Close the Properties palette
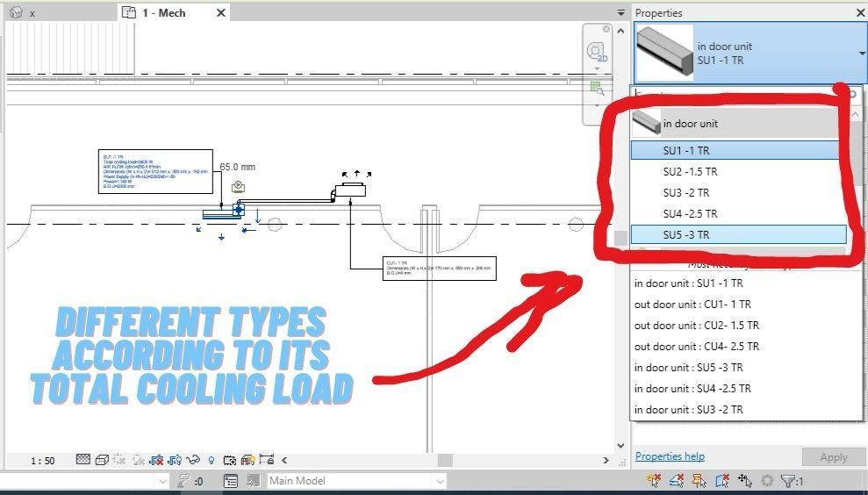868x495 pixels. 861,13
